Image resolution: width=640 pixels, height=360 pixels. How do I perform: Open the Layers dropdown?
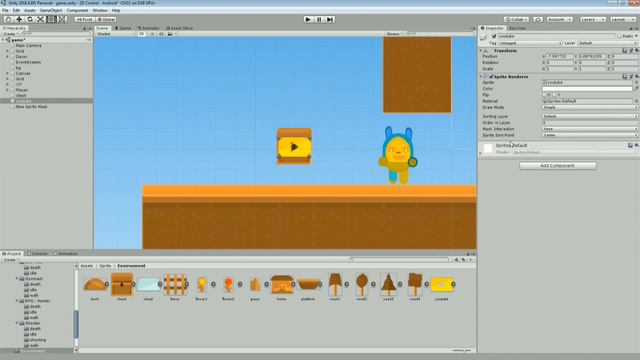coord(592,19)
